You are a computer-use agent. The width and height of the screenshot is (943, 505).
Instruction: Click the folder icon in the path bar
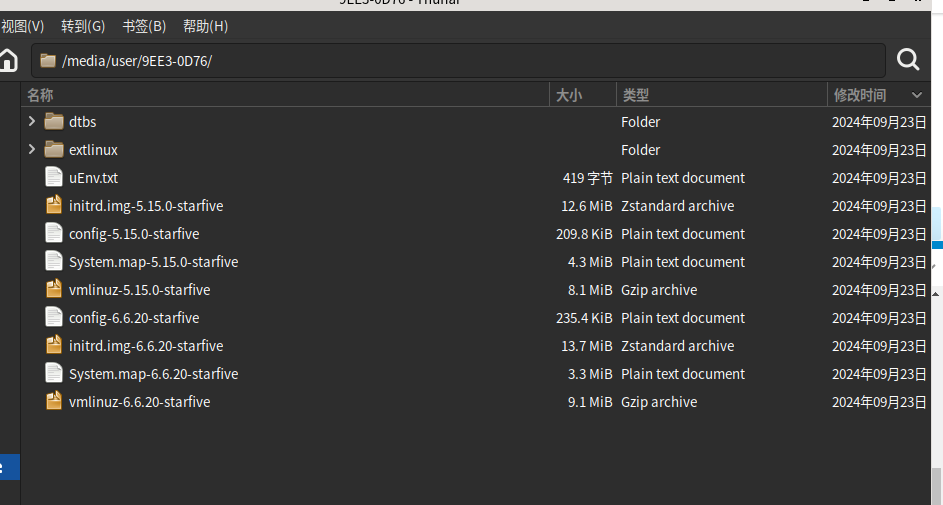(x=48, y=60)
